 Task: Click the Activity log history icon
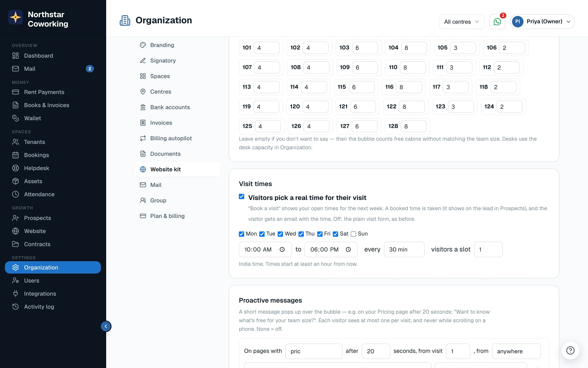16,307
